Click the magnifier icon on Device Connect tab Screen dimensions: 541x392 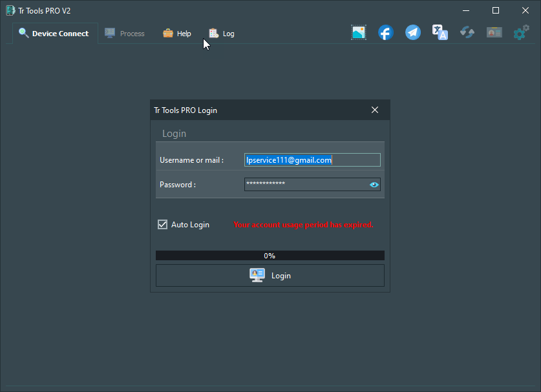[x=23, y=33]
